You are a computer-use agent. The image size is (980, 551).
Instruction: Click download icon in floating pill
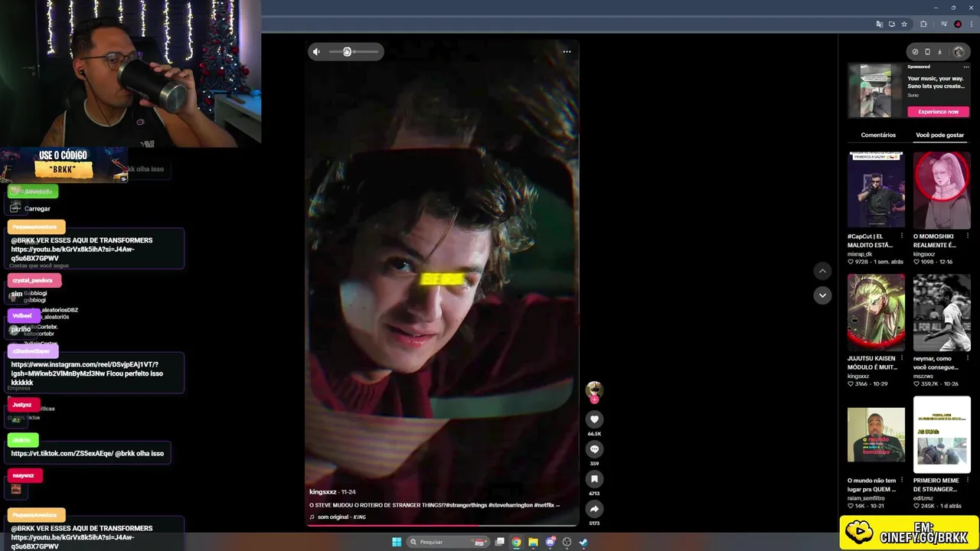(940, 52)
